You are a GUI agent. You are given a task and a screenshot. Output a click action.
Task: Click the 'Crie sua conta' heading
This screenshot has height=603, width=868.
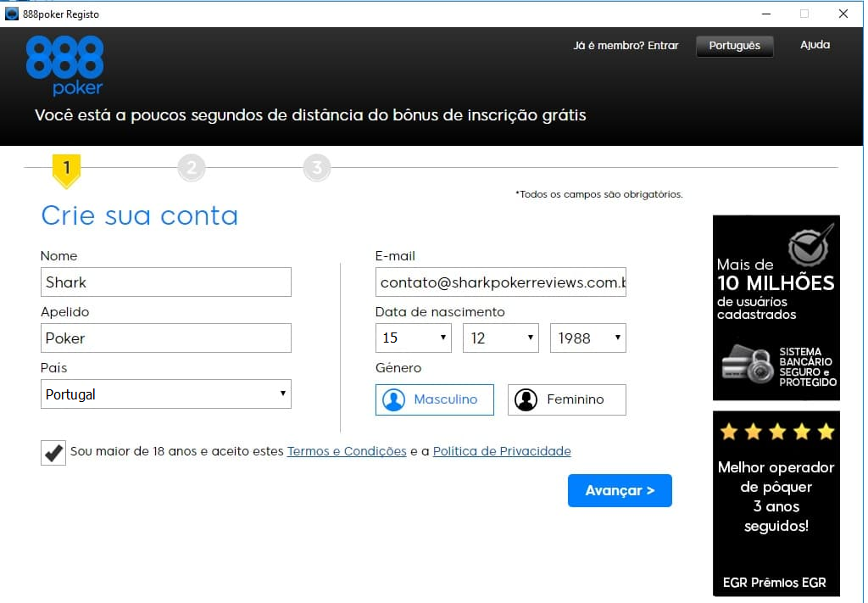(x=140, y=215)
